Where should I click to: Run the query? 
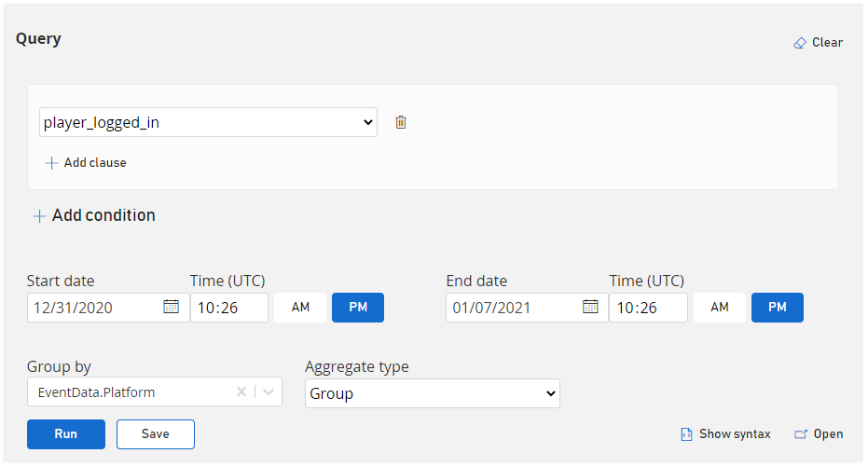[66, 434]
